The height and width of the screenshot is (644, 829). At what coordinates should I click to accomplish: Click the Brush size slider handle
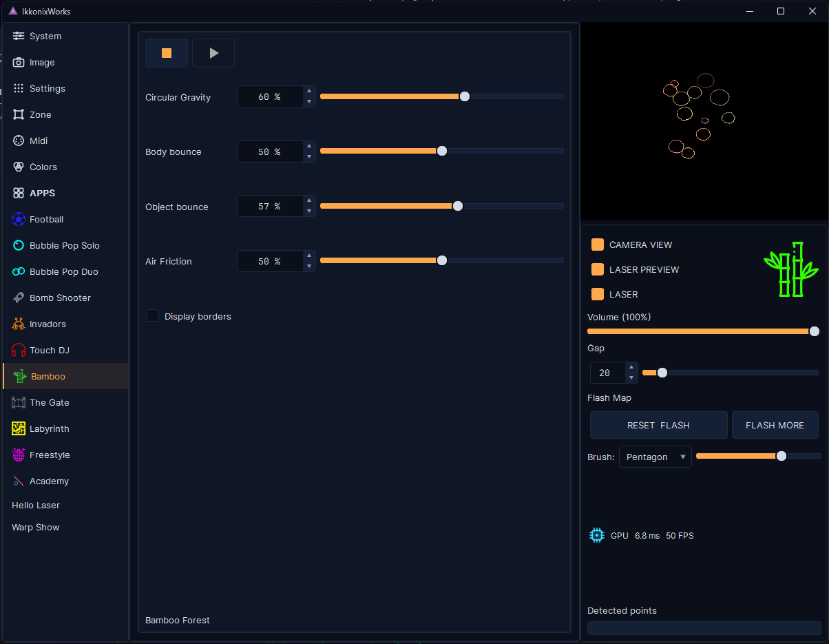(781, 456)
